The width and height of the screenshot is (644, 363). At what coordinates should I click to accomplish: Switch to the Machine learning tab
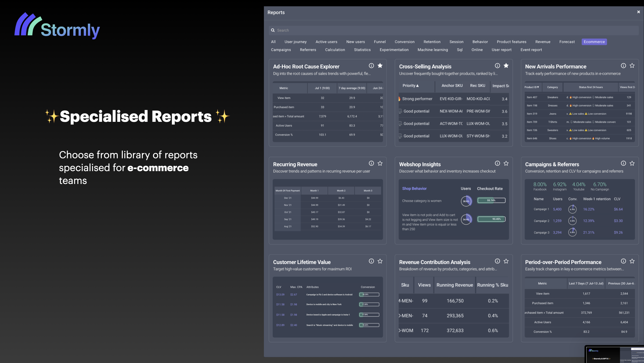pyautogui.click(x=433, y=50)
